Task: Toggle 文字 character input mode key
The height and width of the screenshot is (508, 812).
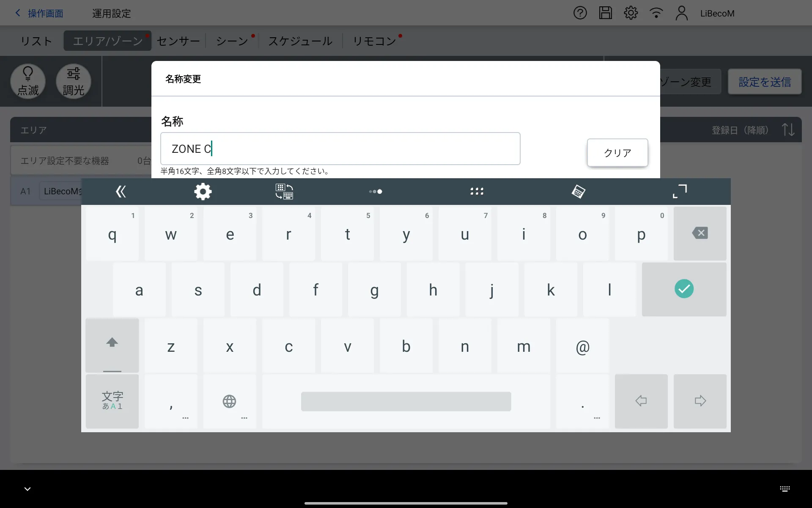Action: 112,401
